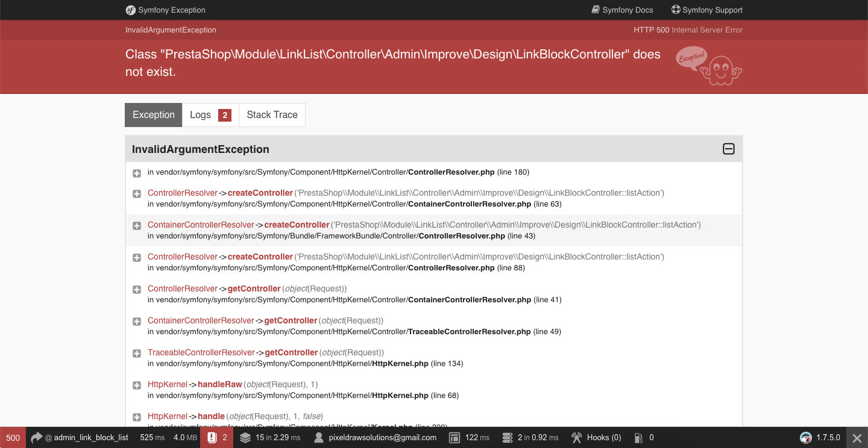Screen dimensions: 868x448
Task: Open database panel icon showing 2 queries
Action: (x=507, y=438)
